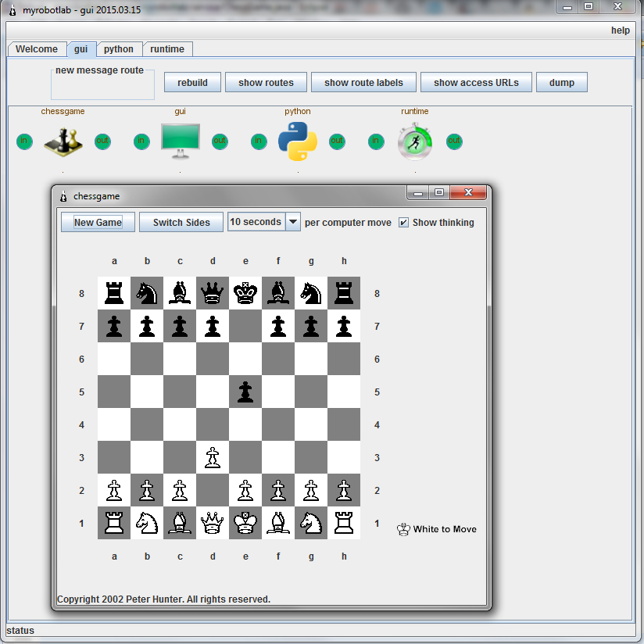Image resolution: width=644 pixels, height=644 pixels.
Task: Select the white pawn on e2
Action: (245, 490)
